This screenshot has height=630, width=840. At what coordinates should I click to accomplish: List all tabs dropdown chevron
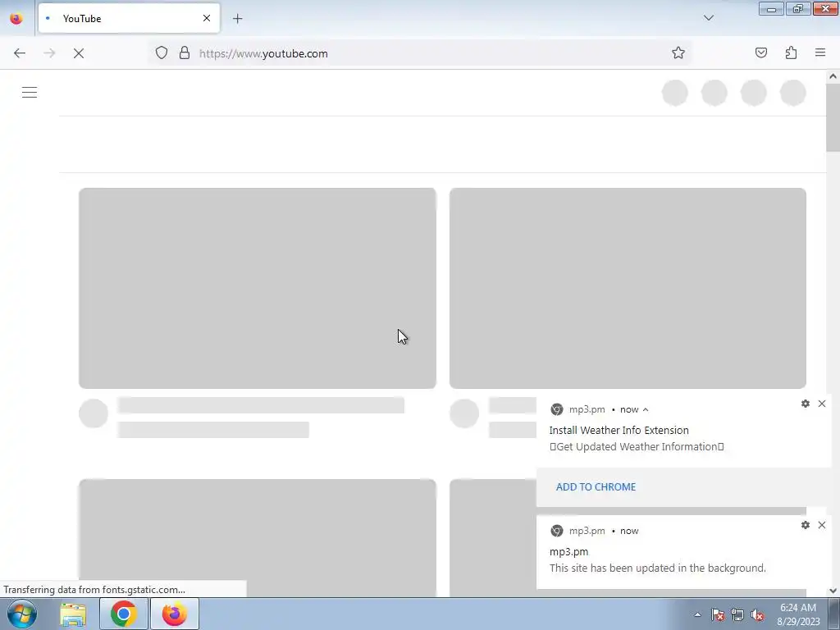708,18
